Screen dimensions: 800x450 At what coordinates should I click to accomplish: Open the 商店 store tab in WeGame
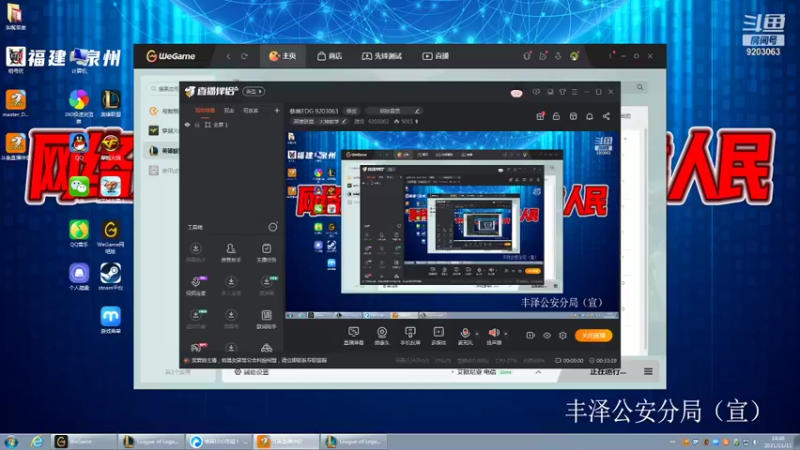[x=330, y=56]
